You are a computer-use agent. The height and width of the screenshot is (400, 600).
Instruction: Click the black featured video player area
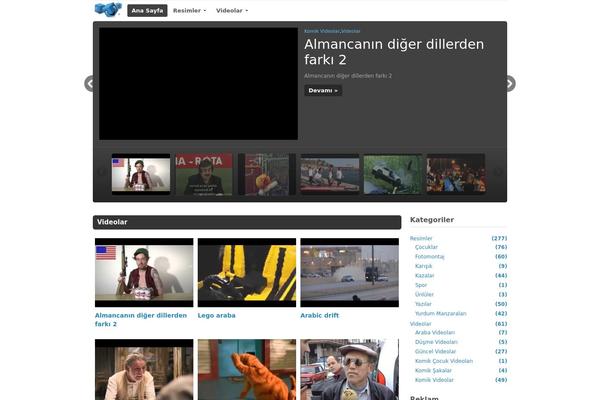199,84
